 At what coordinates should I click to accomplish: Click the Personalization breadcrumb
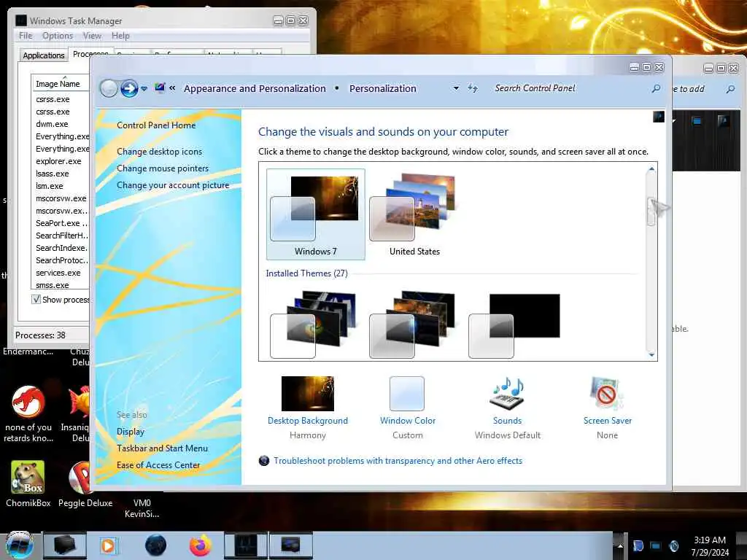382,88
